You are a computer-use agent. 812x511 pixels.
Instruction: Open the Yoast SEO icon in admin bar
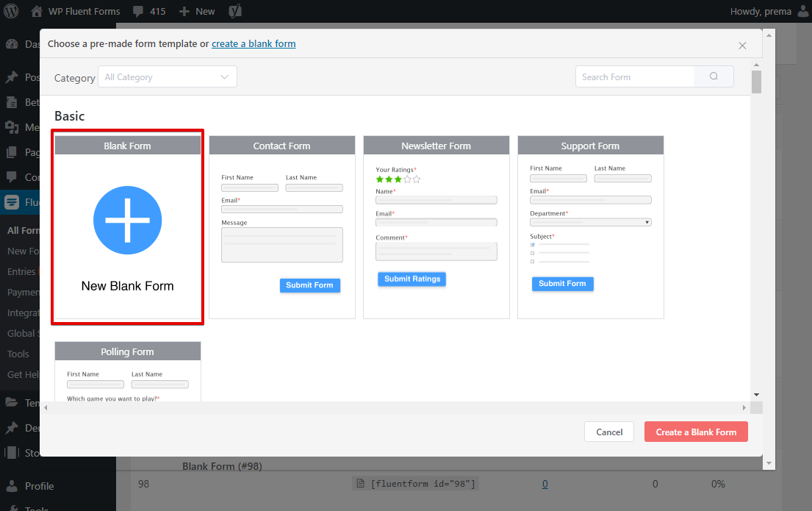pos(235,11)
